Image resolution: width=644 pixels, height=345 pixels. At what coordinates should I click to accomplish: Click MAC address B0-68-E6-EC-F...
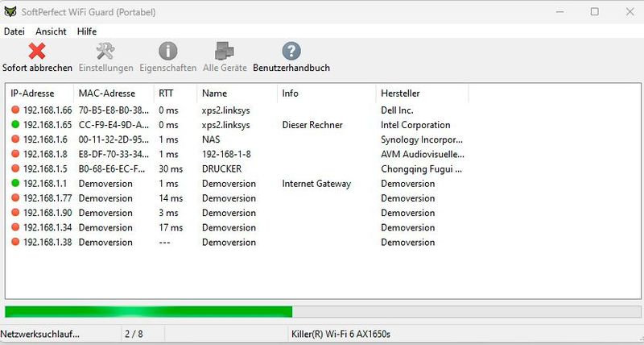114,168
